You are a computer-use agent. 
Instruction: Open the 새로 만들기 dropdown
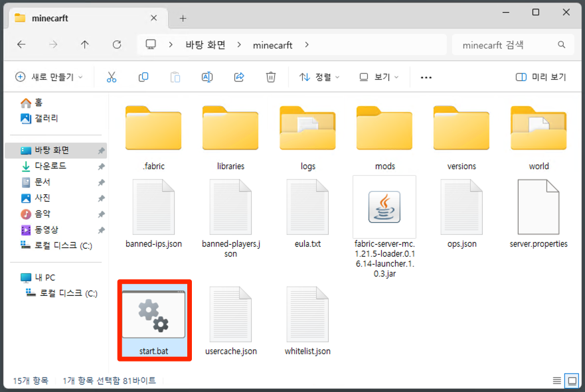(x=49, y=77)
